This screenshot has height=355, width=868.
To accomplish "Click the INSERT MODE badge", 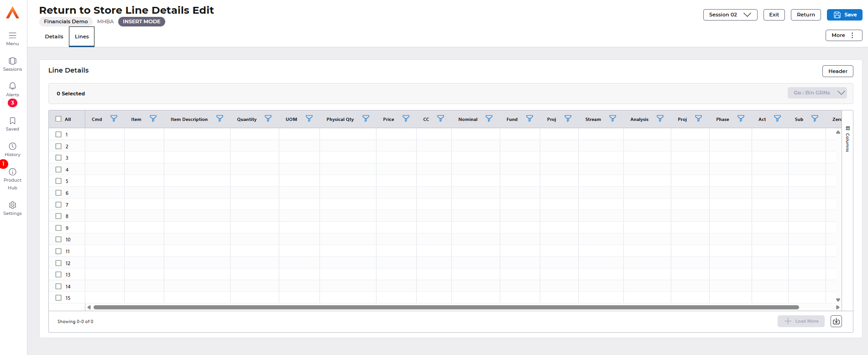I will 141,21.
